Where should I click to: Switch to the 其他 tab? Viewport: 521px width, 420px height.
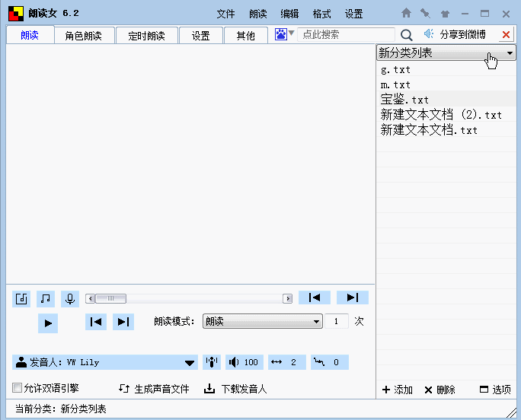click(245, 36)
